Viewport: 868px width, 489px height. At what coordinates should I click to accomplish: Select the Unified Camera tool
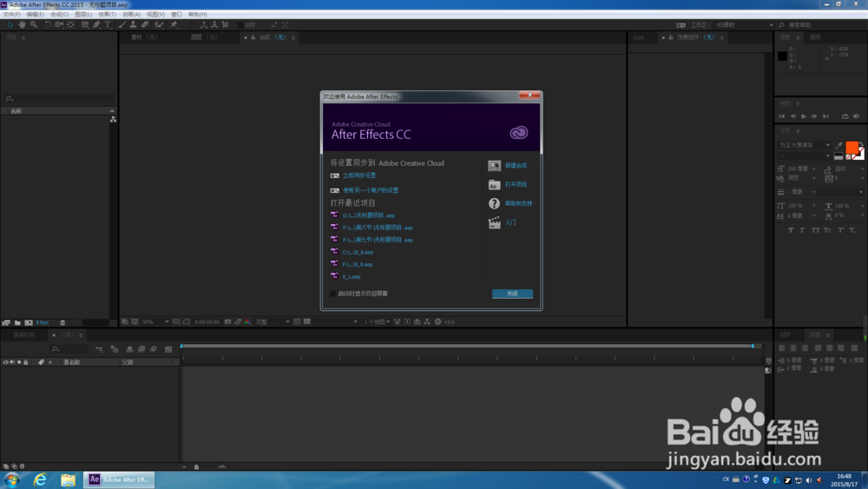59,25
